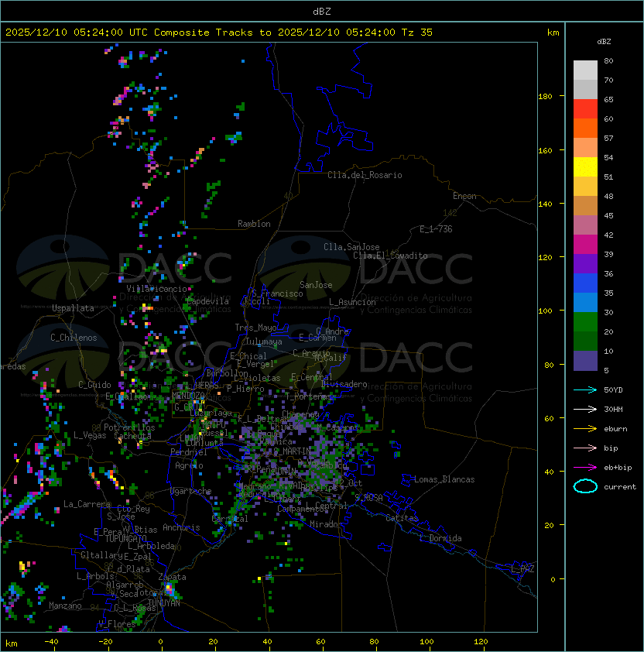Click the 'Tres_Mayo' map label
This screenshot has height=652, width=644.
coord(255,328)
